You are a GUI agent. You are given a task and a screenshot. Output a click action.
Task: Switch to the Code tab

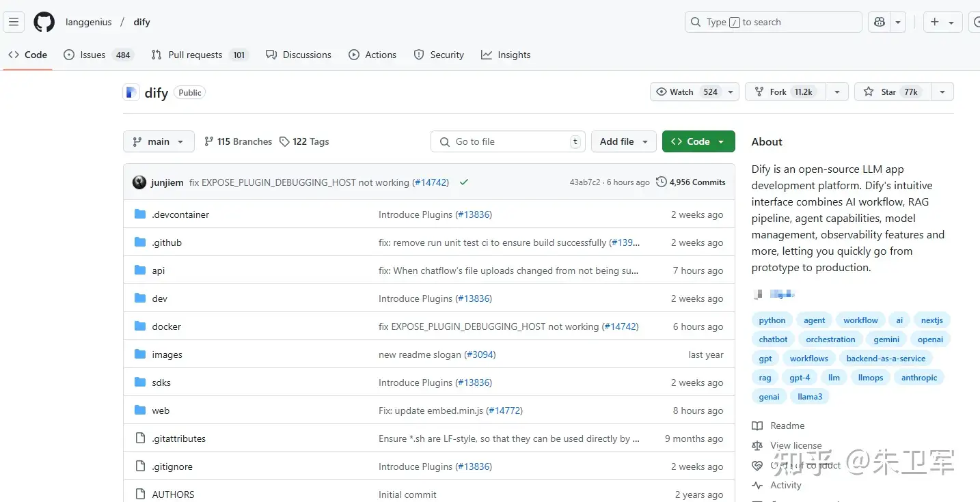[x=28, y=55]
